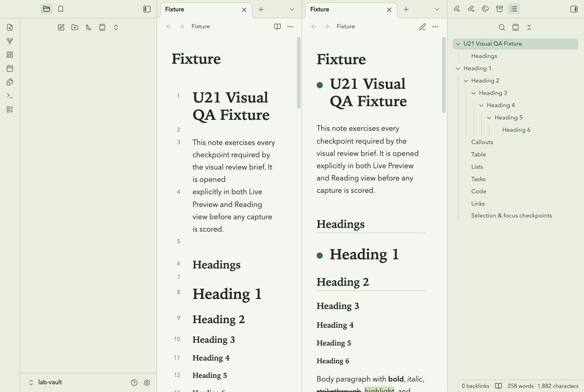
Task: Open the Outgoing links panel icon
Action: [471, 9]
